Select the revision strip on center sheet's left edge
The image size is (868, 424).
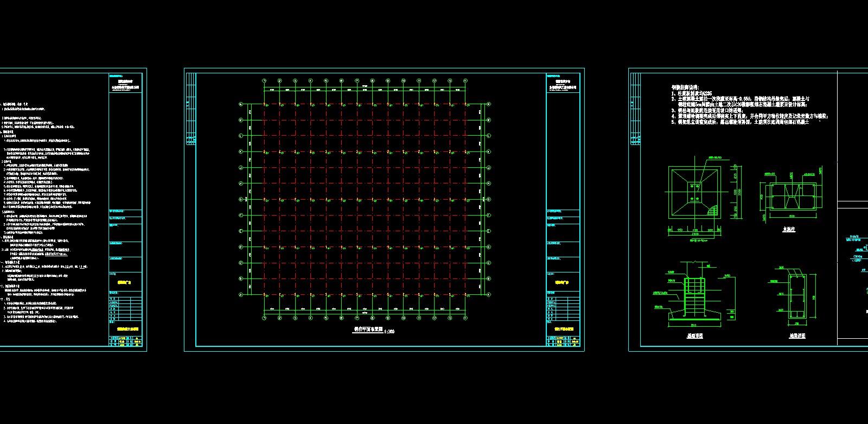190,109
